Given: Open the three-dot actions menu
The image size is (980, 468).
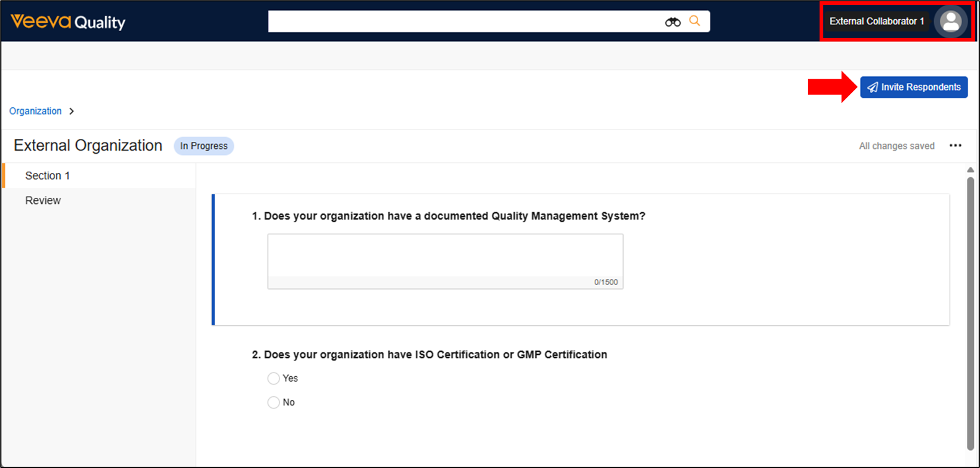Looking at the screenshot, I should point(955,146).
